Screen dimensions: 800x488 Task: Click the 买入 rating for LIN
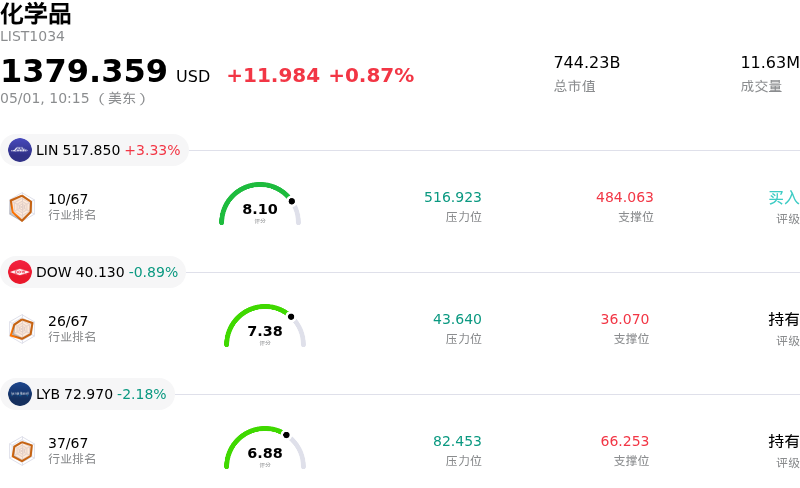click(x=784, y=198)
